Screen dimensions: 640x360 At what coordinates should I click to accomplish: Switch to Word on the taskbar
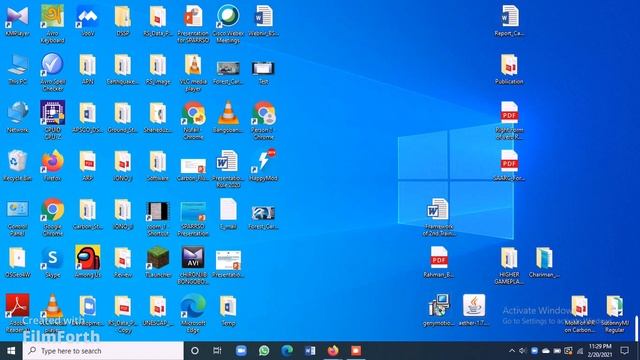pyautogui.click(x=310, y=351)
